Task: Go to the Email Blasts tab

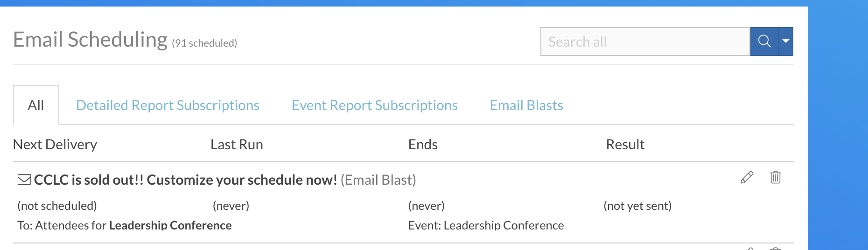Action: (526, 105)
